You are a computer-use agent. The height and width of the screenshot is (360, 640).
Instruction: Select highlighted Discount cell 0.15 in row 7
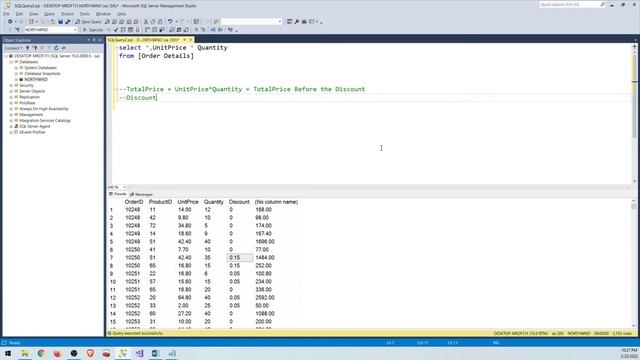pyautogui.click(x=240, y=258)
